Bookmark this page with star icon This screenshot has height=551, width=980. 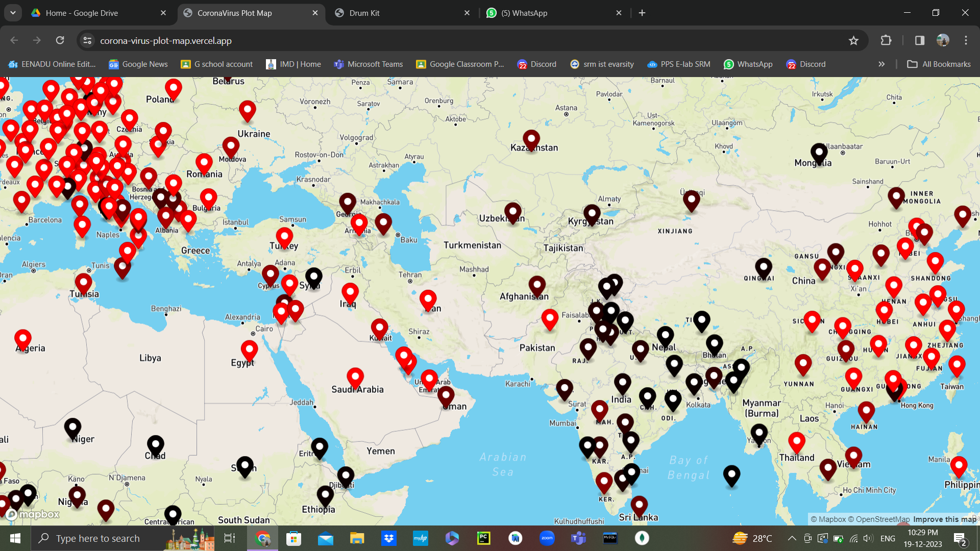coord(853,41)
